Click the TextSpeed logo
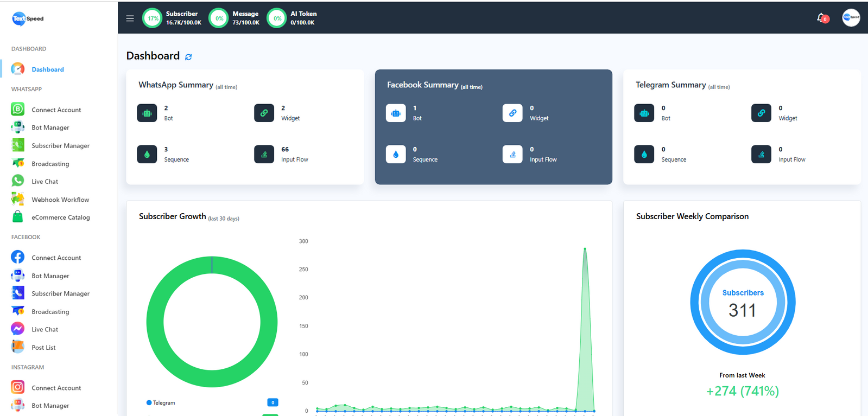Image resolution: width=868 pixels, height=416 pixels. 28,18
